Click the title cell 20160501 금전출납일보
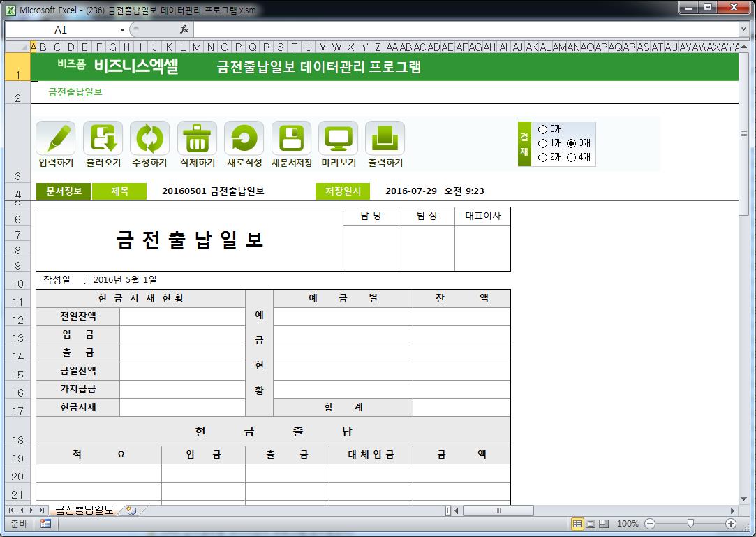 click(x=213, y=191)
